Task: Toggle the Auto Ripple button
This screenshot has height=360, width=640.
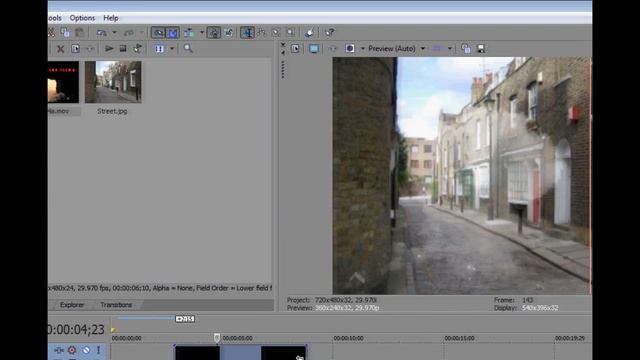Action: (189, 32)
